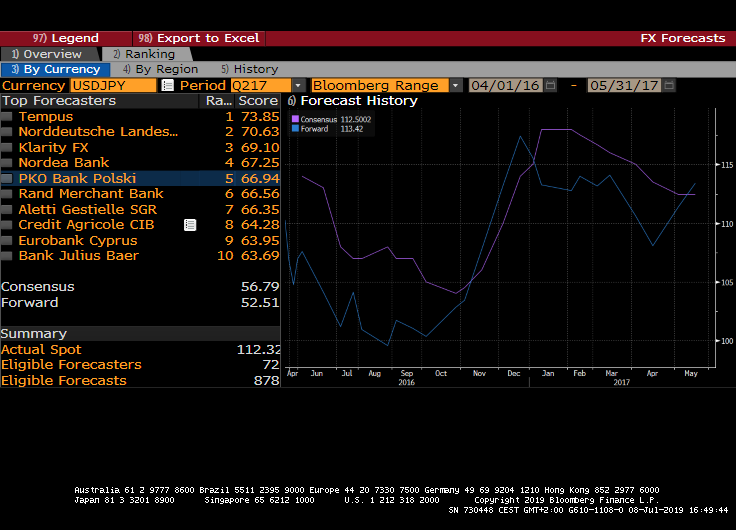
Task: Open the currency list icon beside USDJPY
Action: (x=167, y=86)
